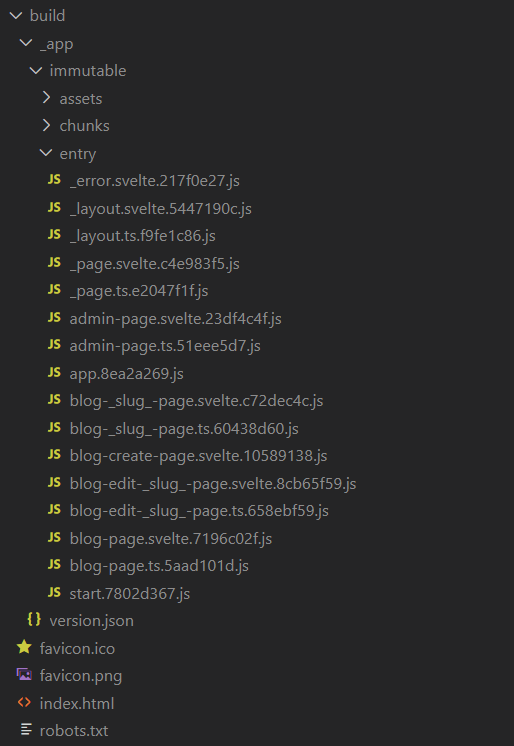This screenshot has width=514, height=746.
Task: Select the chunks folder name
Action: coord(85,126)
